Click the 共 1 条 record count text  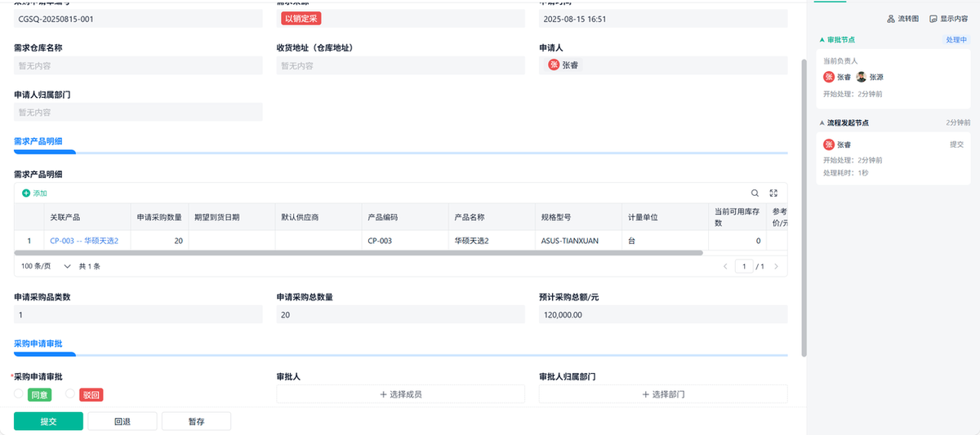pyautogui.click(x=89, y=266)
